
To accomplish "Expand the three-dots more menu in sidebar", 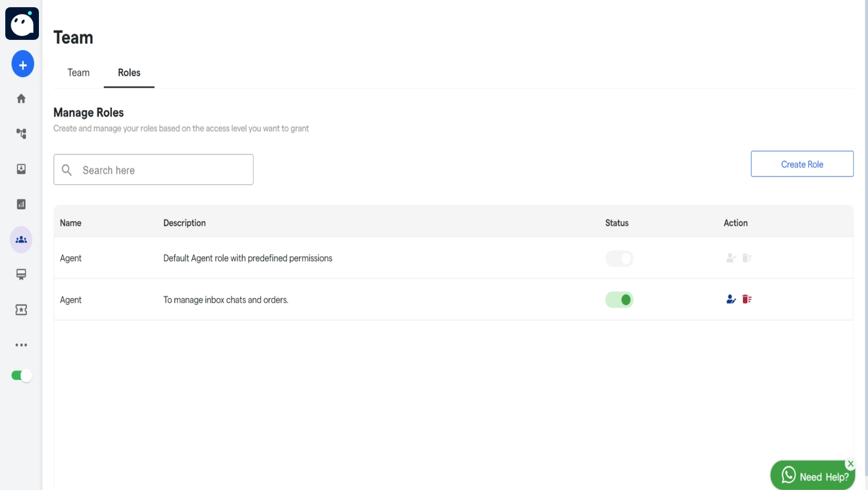I will (21, 345).
